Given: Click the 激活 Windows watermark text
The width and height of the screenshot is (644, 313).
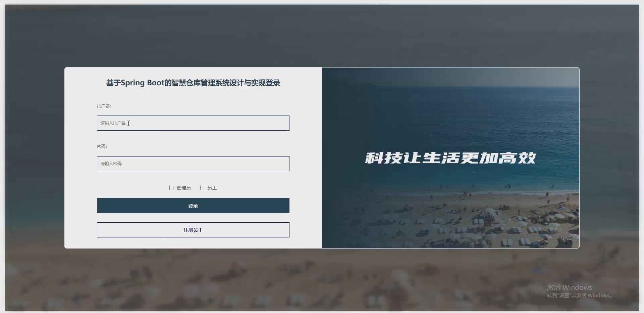Looking at the screenshot, I should pyautogui.click(x=569, y=287).
